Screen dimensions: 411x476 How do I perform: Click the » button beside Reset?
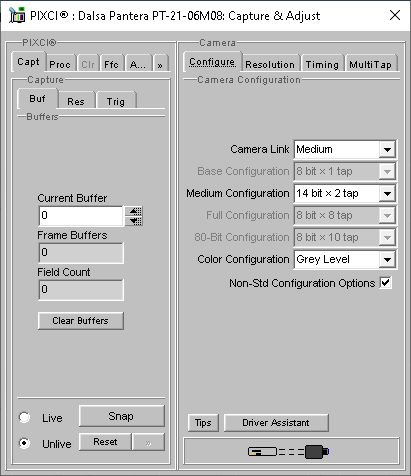click(x=148, y=442)
